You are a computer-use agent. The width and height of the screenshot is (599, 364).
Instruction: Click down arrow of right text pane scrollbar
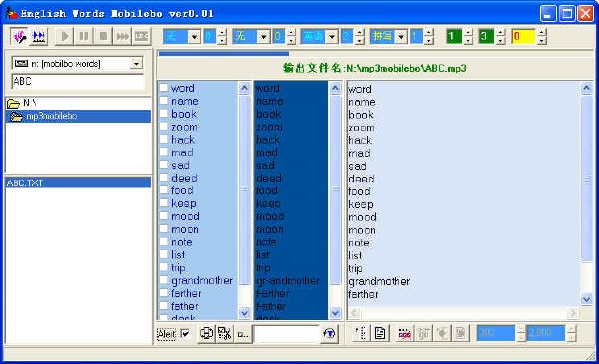(586, 299)
